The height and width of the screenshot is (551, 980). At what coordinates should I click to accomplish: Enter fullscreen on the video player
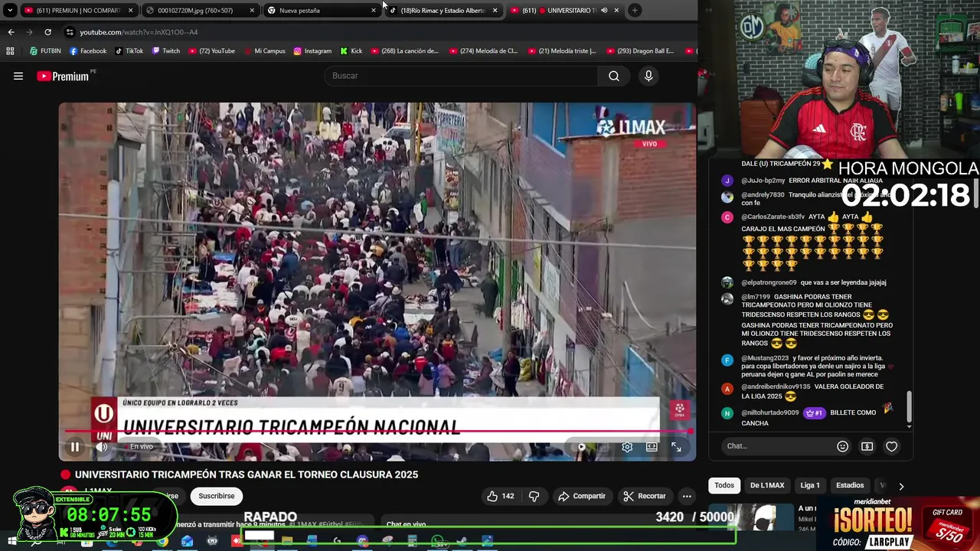[x=676, y=447]
